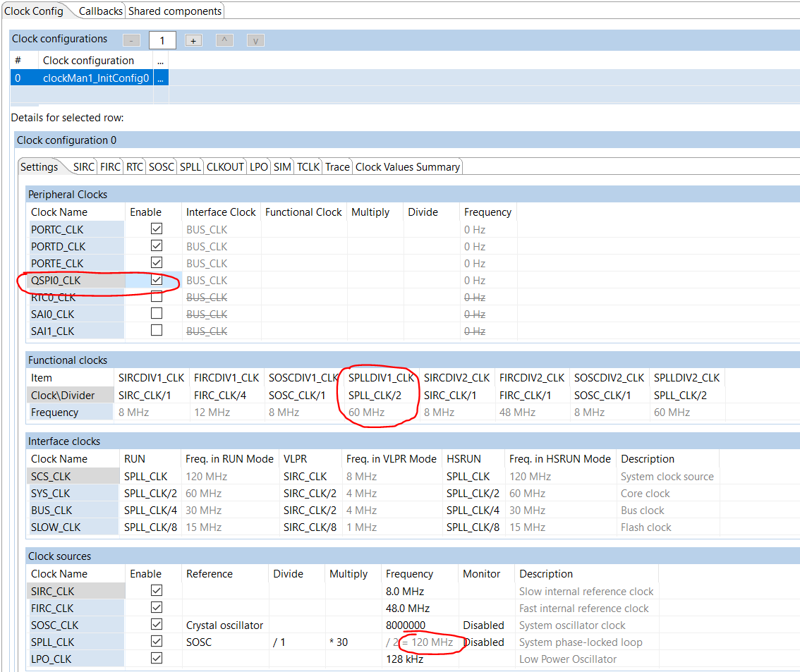Disable the PORTC_CLK peripheral clock
The image size is (800, 672).
[156, 228]
